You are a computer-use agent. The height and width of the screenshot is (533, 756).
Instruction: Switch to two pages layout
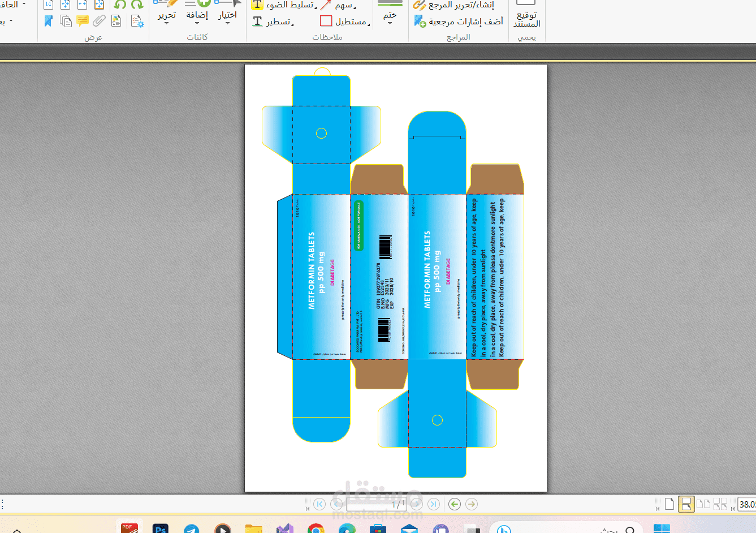coord(703,504)
